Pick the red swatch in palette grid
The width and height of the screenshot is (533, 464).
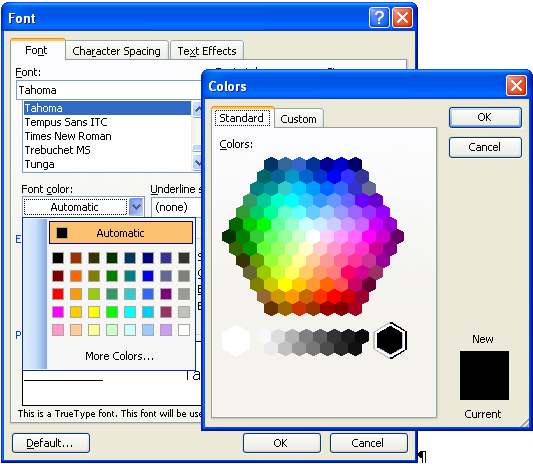click(x=58, y=294)
